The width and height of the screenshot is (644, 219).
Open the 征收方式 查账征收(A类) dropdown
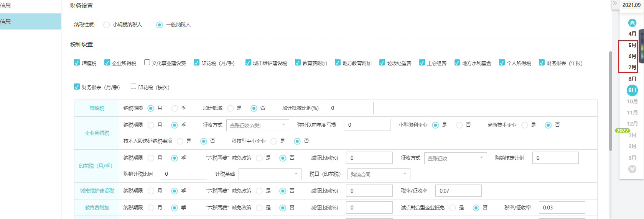[257, 125]
